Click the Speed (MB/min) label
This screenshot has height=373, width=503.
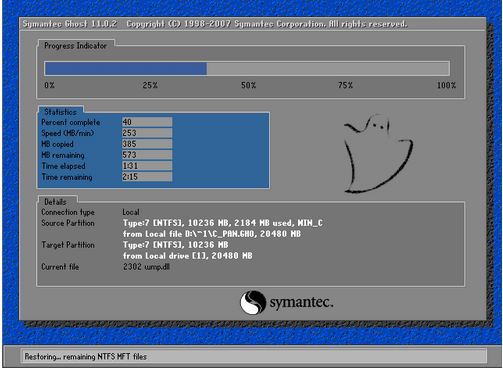pos(68,133)
